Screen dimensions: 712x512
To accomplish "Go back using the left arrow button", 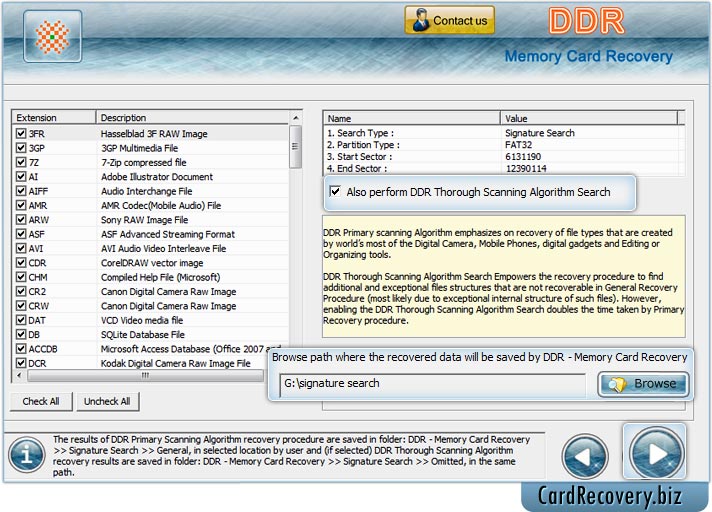I will pyautogui.click(x=584, y=457).
